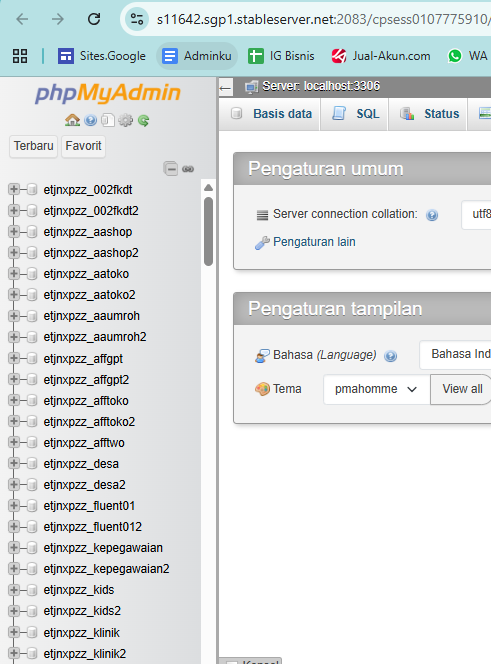
Task: Select etjnxpzz_afftwo database
Action: [x=84, y=443]
